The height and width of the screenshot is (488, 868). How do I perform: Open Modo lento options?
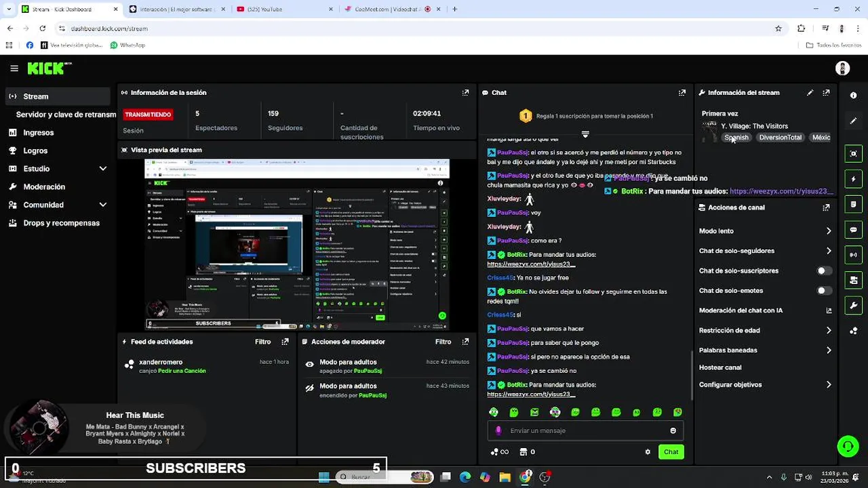click(765, 231)
